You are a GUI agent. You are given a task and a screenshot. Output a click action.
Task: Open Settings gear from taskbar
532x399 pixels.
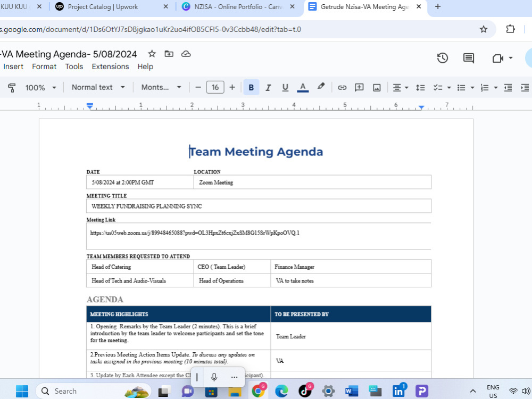pos(328,391)
